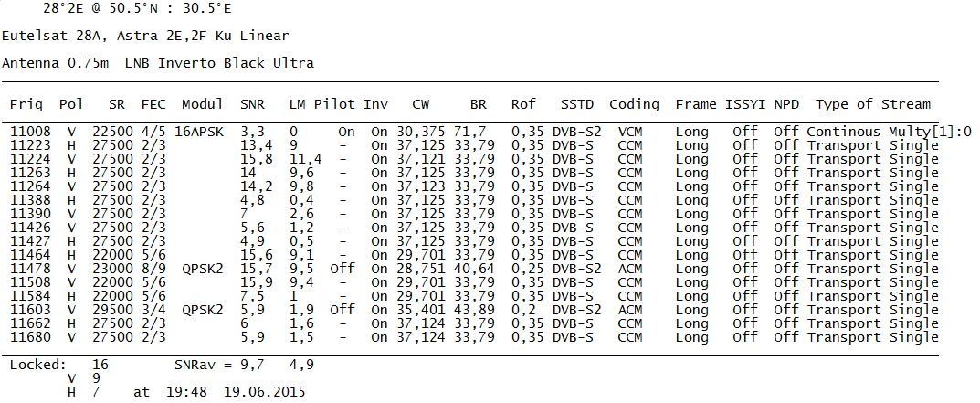The image size is (980, 403).
Task: Click the ISSYI column header
Action: [x=745, y=104]
